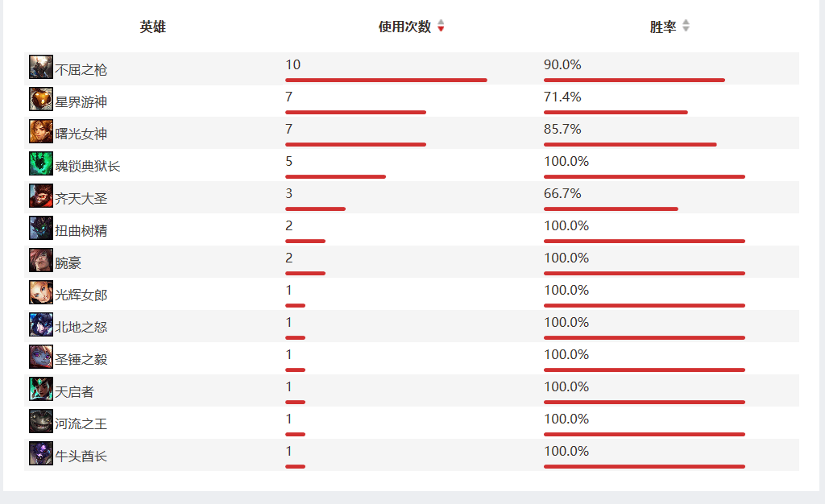This screenshot has width=825, height=504.
Task: Click the 天启者 hero name
Action: click(x=74, y=392)
